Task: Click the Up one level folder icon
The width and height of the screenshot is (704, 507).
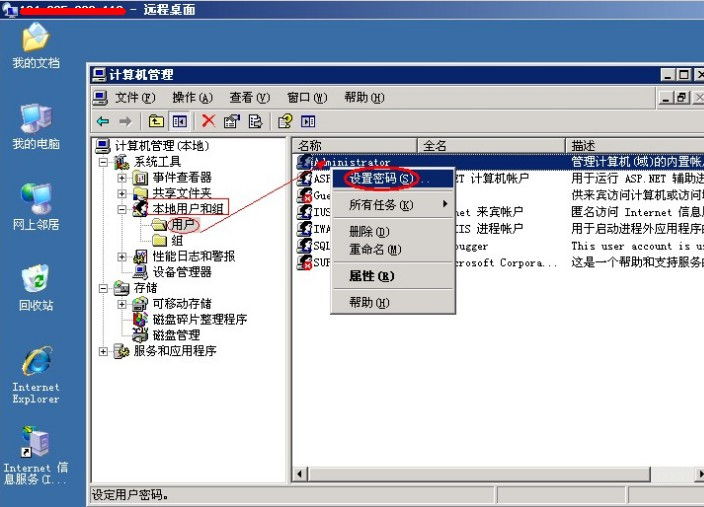Action: 156,121
